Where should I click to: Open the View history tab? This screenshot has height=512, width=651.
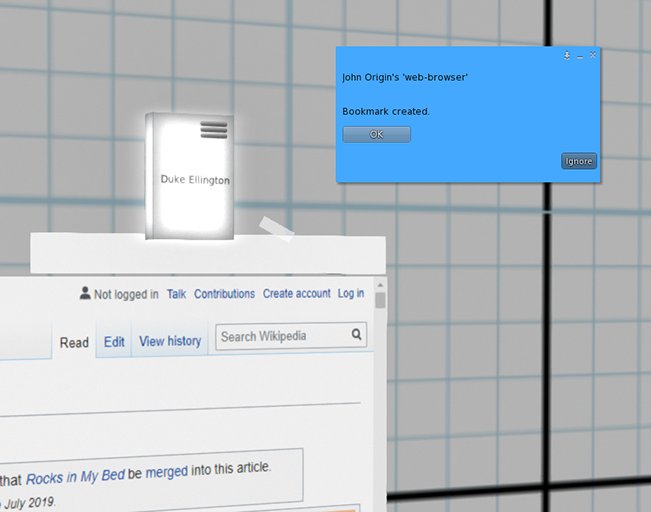(170, 341)
